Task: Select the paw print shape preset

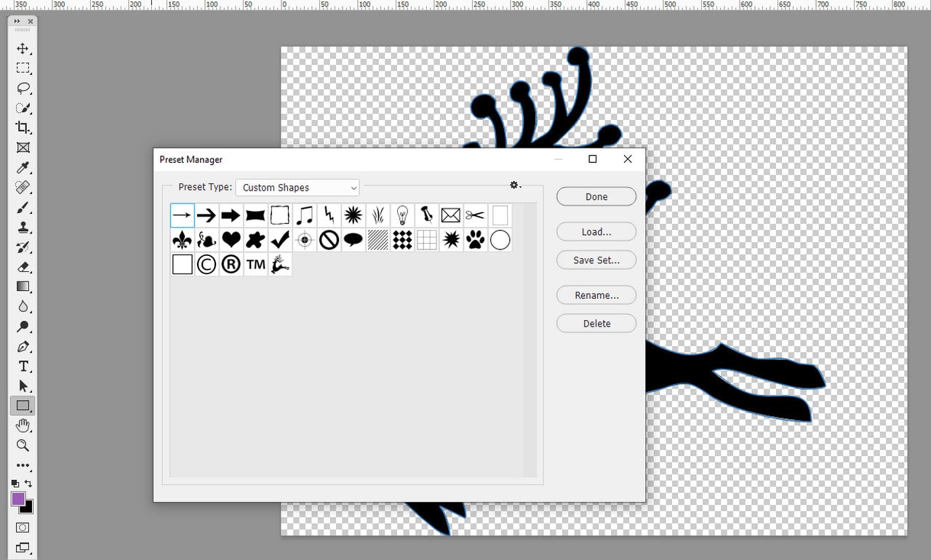Action: point(476,240)
